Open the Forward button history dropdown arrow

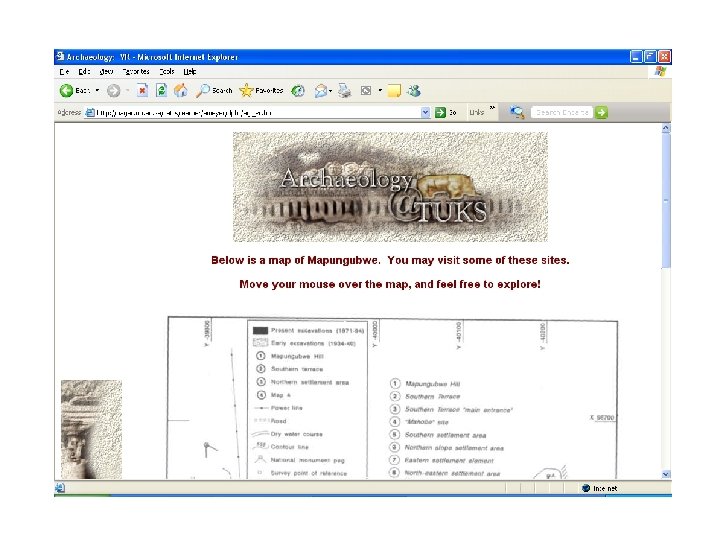[x=127, y=90]
